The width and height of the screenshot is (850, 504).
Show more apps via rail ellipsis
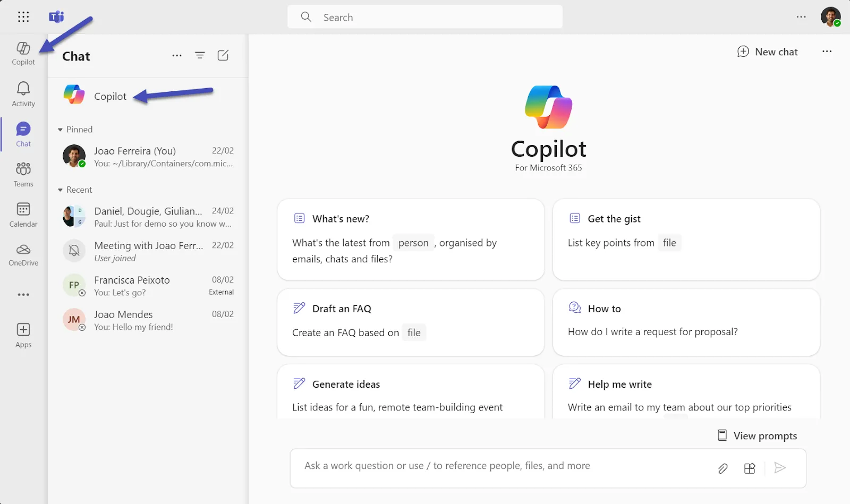pos(23,295)
